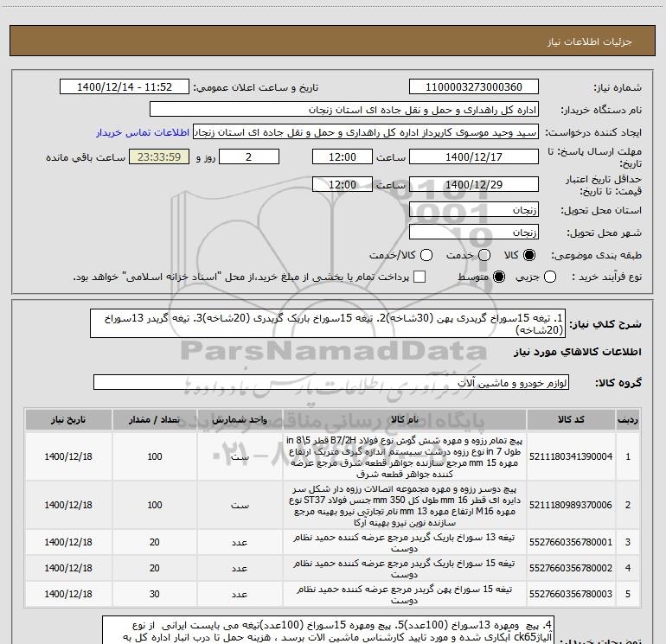Screen dimensions: 666x644
Task: Select item code 5527660356780003
Action: [x=571, y=594]
